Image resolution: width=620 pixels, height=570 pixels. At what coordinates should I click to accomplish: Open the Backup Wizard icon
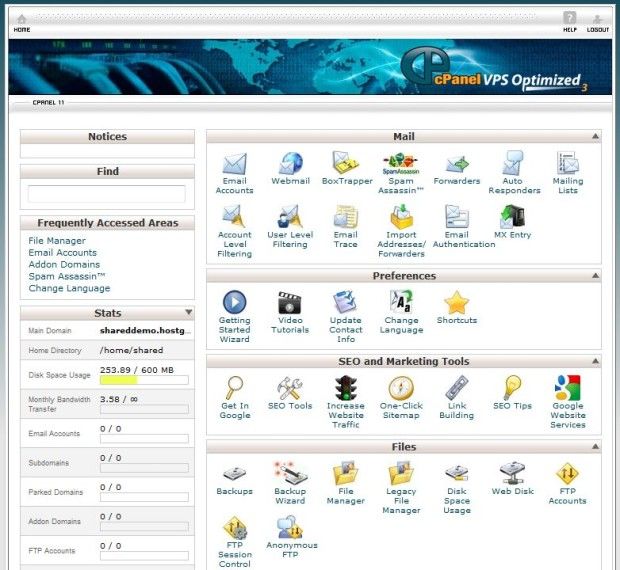click(x=290, y=474)
